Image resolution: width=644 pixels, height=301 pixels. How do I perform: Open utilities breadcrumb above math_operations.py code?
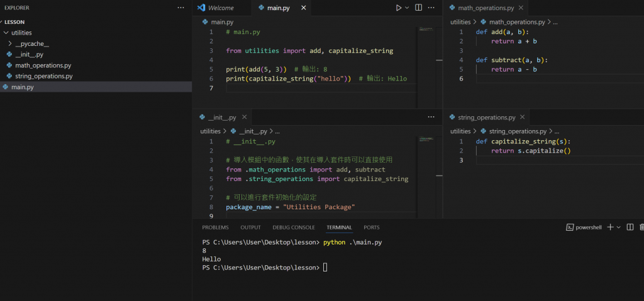coord(460,22)
